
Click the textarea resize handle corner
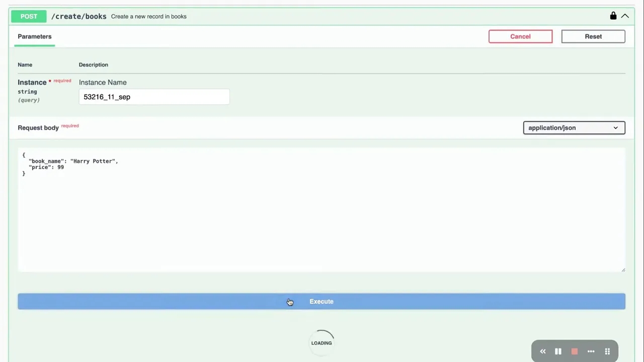(x=623, y=270)
